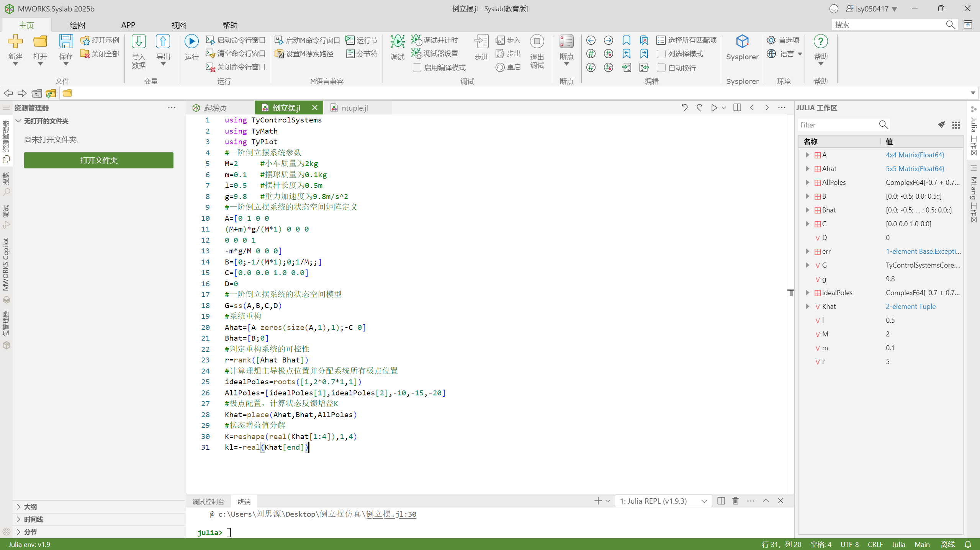Click the 调试 (Debug) bug icon

click(398, 41)
